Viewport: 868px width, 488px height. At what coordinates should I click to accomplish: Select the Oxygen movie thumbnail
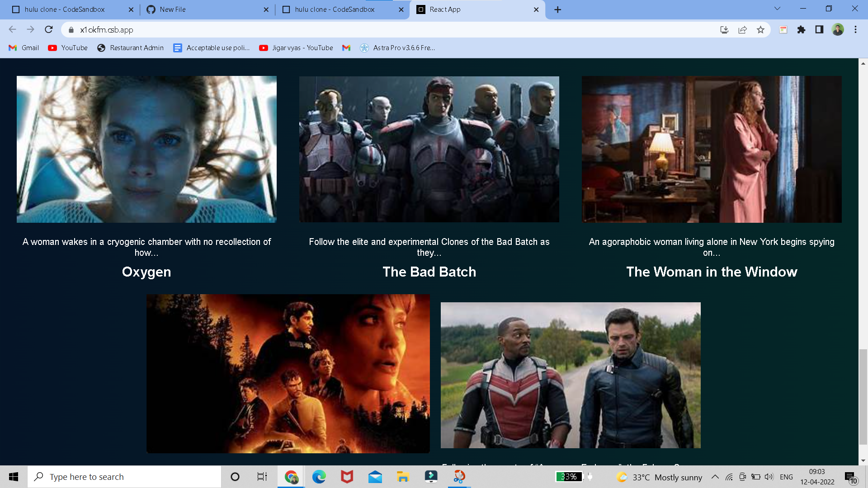146,149
